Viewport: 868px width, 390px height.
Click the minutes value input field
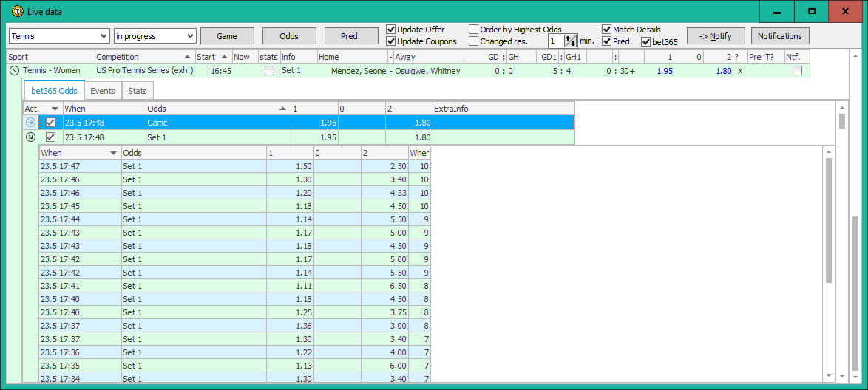(x=555, y=41)
